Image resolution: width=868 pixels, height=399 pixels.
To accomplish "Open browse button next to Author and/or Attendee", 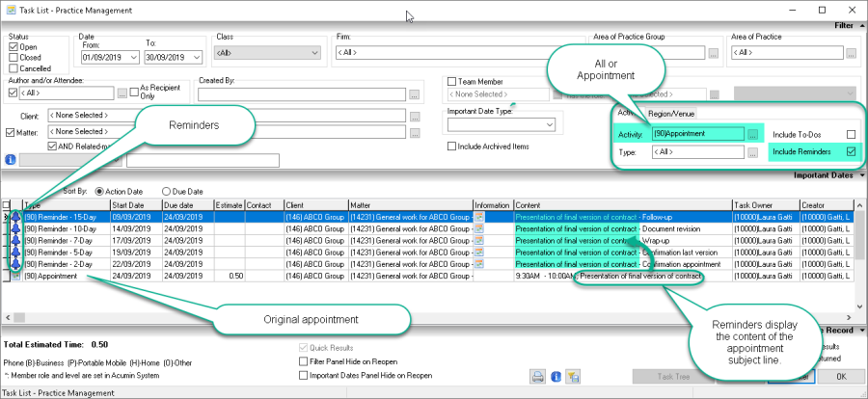I will [122, 93].
